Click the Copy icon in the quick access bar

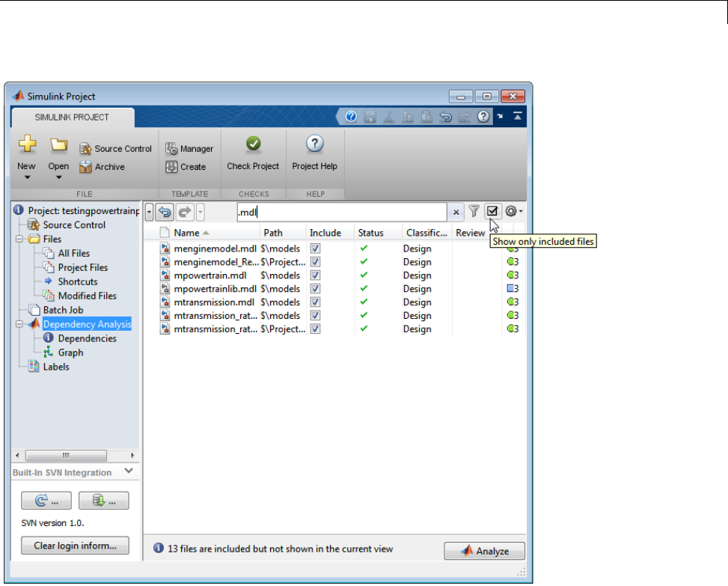(x=408, y=117)
